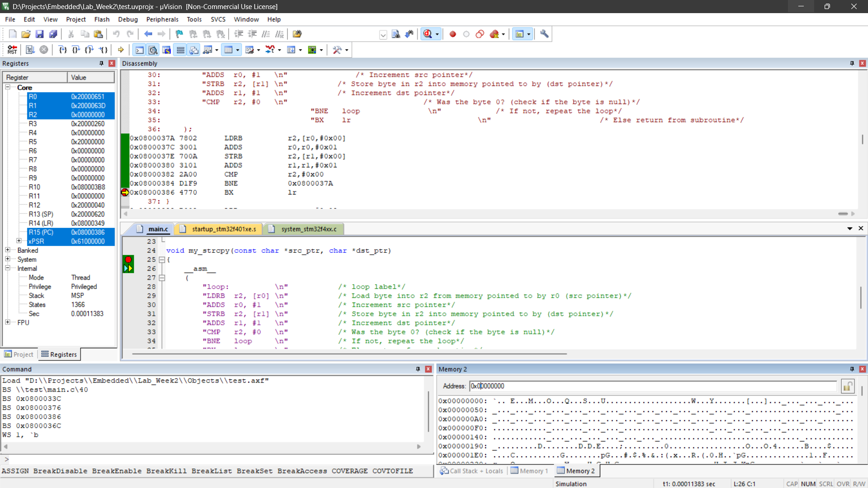868x488 pixels.
Task: Open the Peripherals menu
Action: [162, 19]
